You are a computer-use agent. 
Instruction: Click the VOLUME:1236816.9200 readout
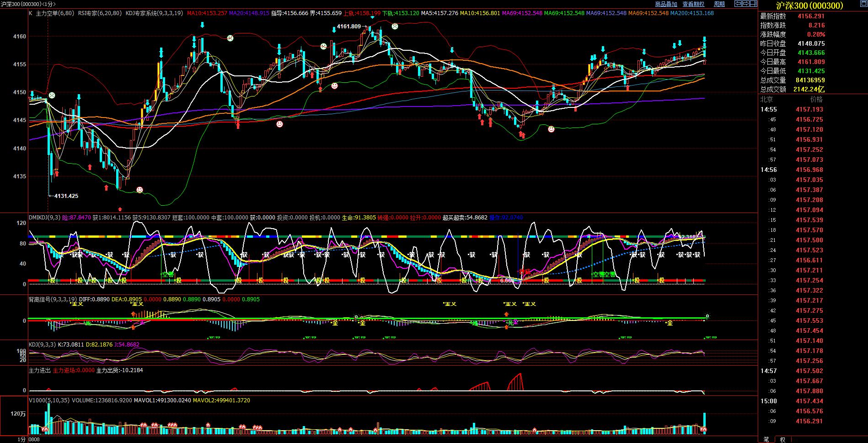tap(102, 400)
